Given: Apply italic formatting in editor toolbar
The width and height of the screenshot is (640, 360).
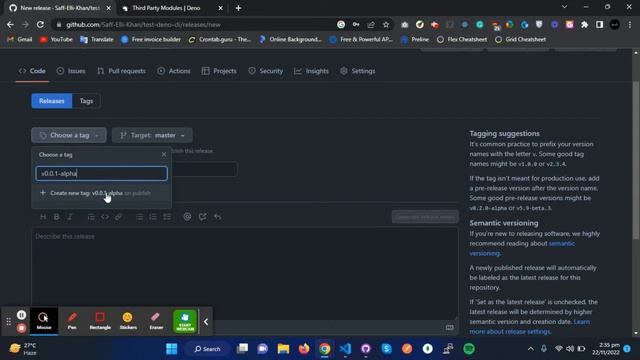Looking at the screenshot, I should [x=70, y=217].
